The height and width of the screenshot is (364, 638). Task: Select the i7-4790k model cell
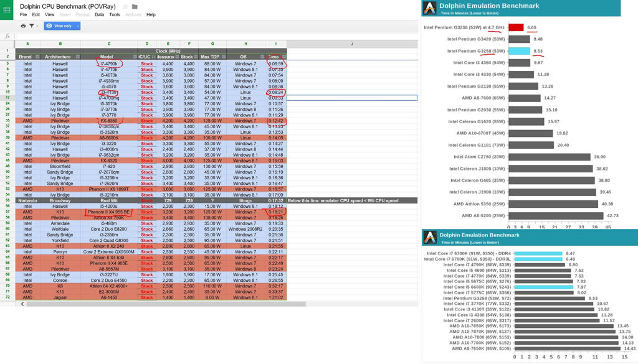point(109,64)
